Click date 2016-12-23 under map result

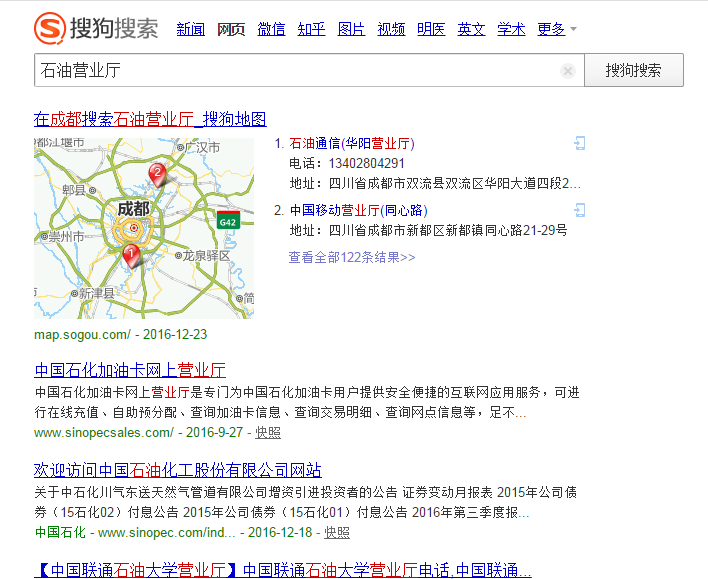(x=175, y=335)
